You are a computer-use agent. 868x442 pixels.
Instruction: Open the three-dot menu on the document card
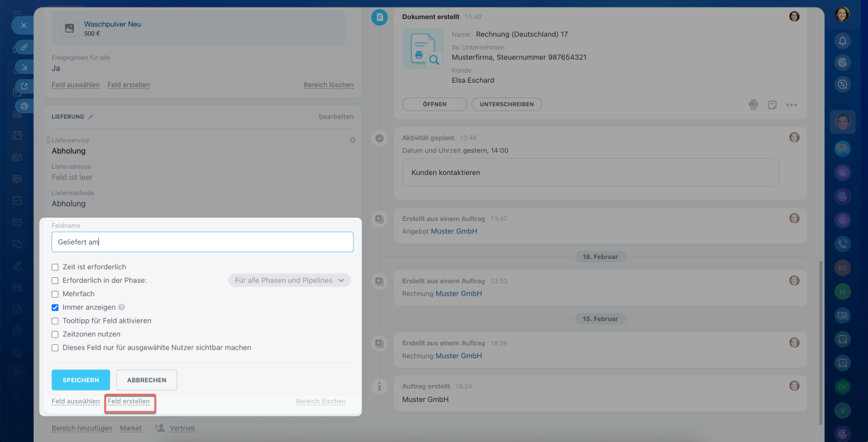[x=791, y=105]
